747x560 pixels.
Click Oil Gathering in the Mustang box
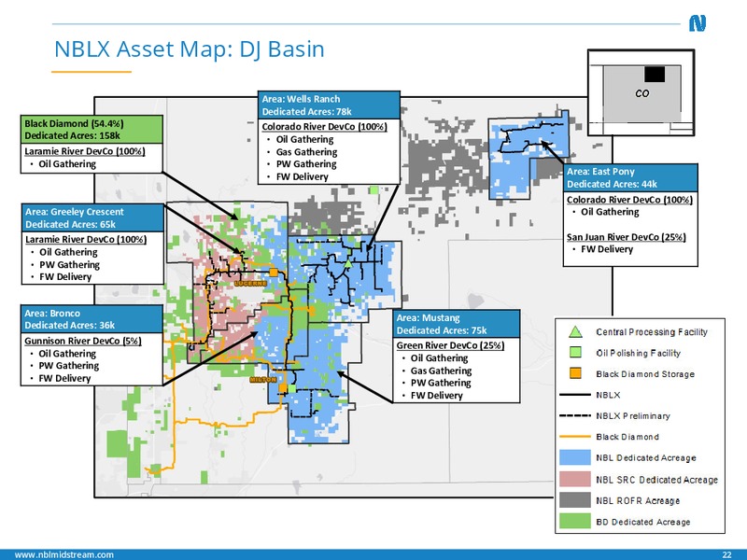[439, 358]
